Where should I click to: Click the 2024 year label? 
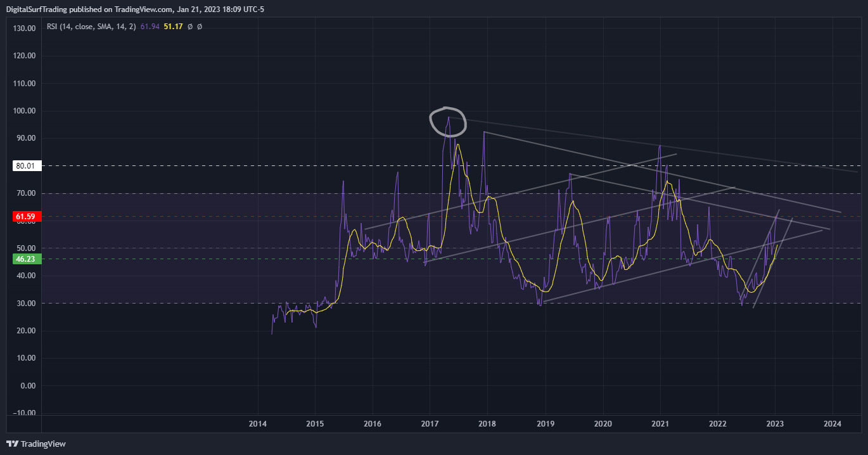833,423
